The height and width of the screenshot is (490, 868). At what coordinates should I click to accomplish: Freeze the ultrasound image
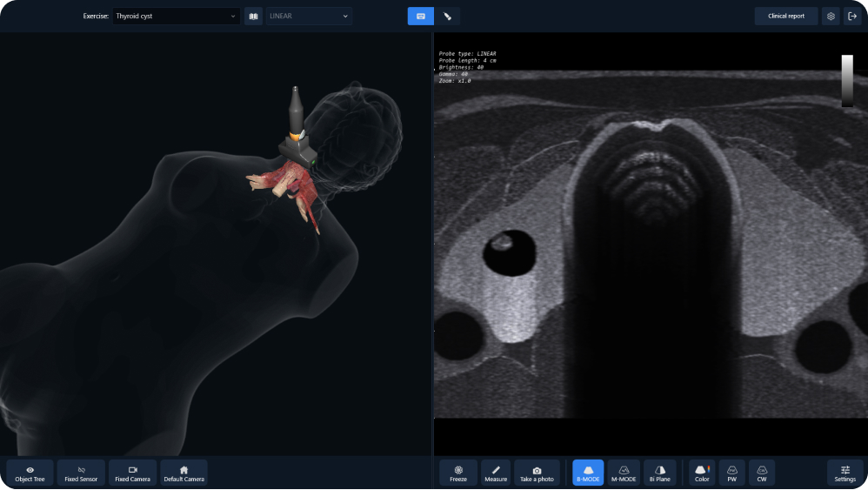click(x=458, y=473)
